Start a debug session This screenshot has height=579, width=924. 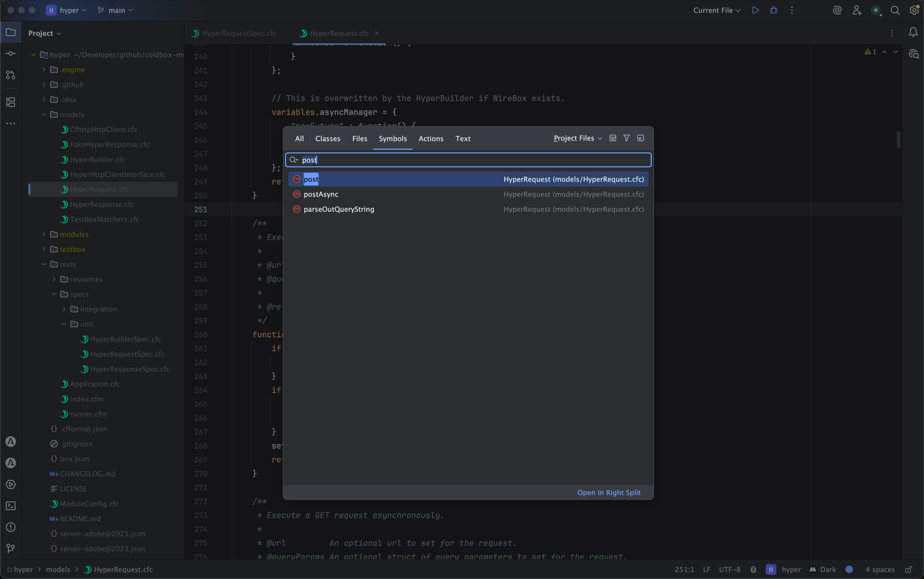[774, 10]
